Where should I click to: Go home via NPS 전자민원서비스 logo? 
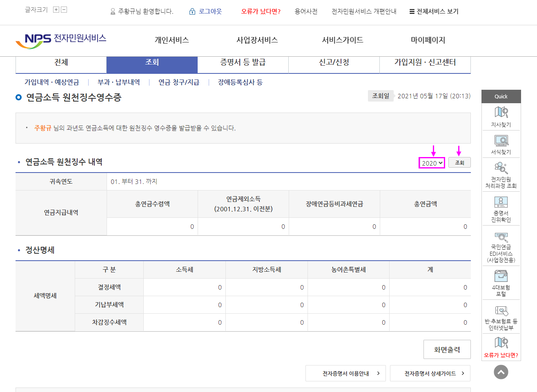61,40
